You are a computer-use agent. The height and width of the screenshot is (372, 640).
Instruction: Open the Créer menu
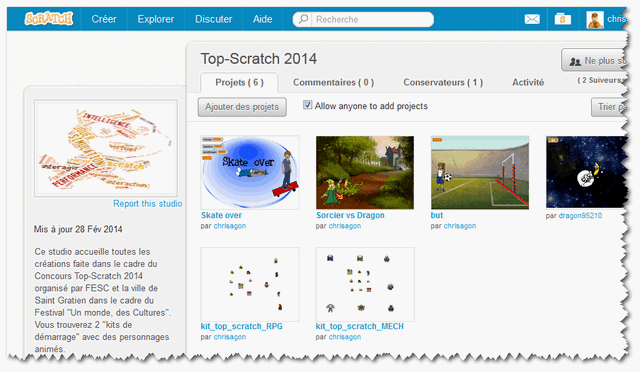[x=104, y=19]
